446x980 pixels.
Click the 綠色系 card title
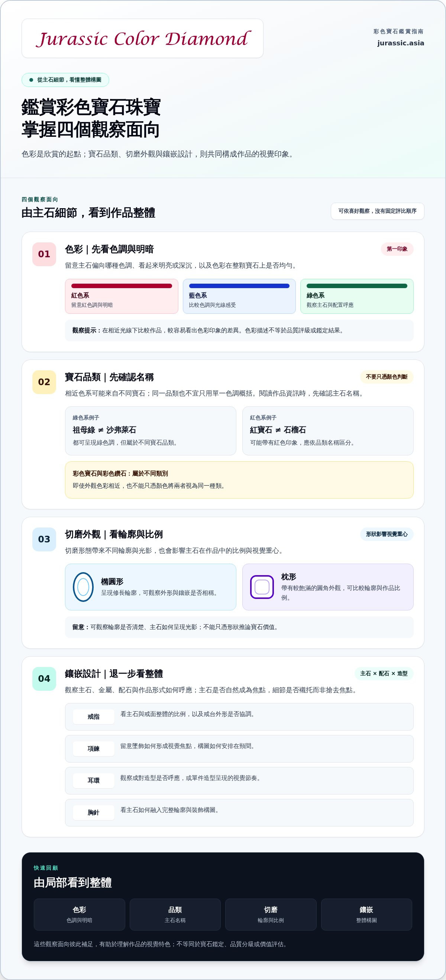[x=316, y=295]
